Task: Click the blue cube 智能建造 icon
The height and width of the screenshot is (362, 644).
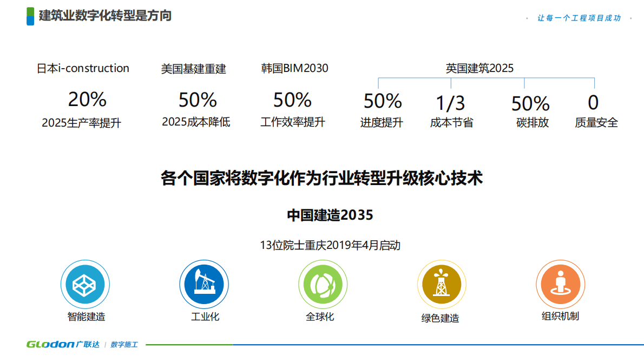Action: [85, 285]
